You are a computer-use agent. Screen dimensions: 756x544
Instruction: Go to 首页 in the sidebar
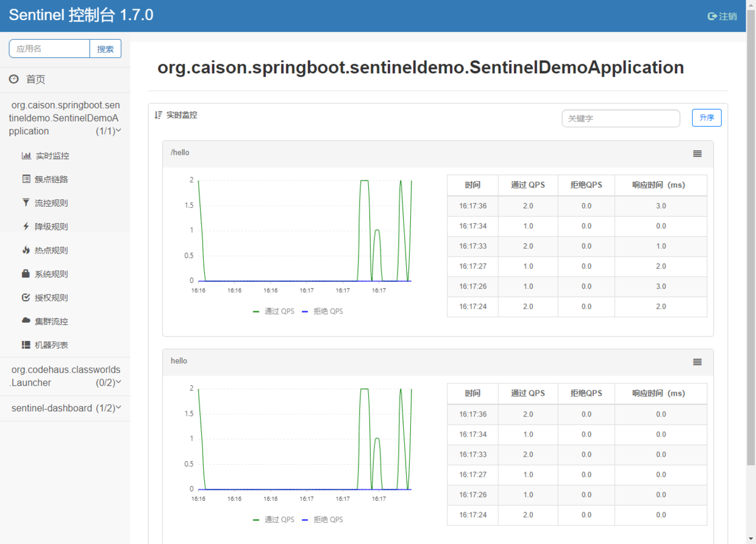[x=35, y=79]
